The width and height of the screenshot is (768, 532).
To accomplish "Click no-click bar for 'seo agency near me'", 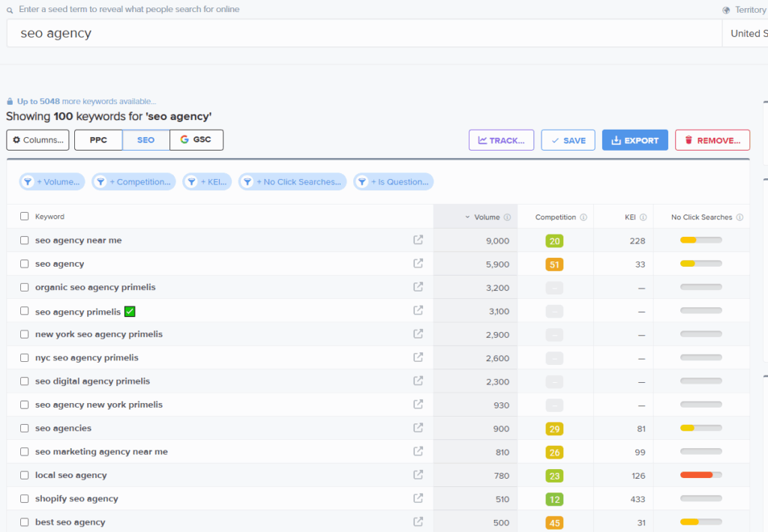I will [701, 240].
